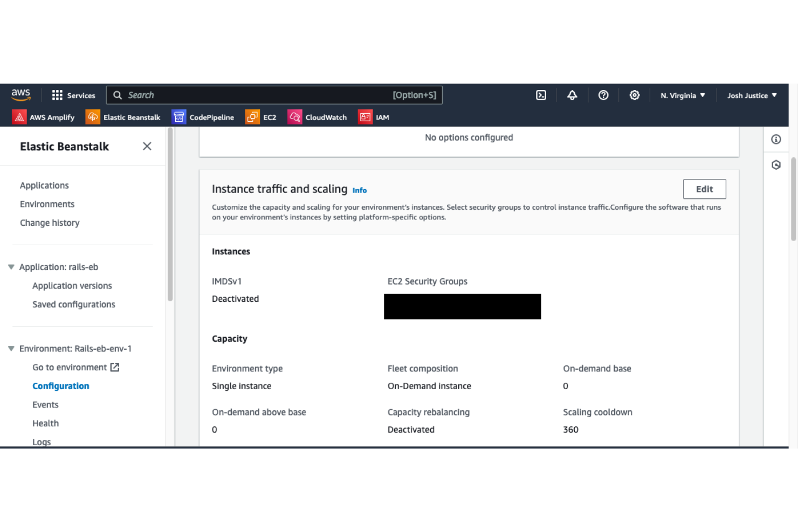Screen dimensions: 798x532
Task: Open the help question mark icon
Action: pos(603,95)
